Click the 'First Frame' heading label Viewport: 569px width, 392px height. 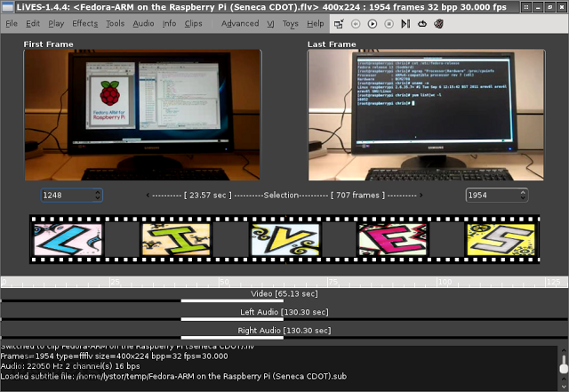click(x=49, y=44)
